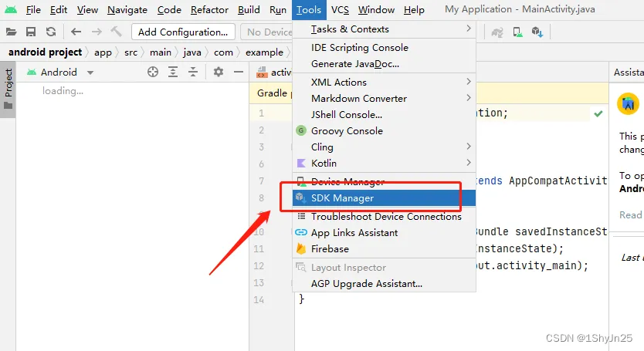Open SDK Manager from the toolbar icon

[x=537, y=32]
